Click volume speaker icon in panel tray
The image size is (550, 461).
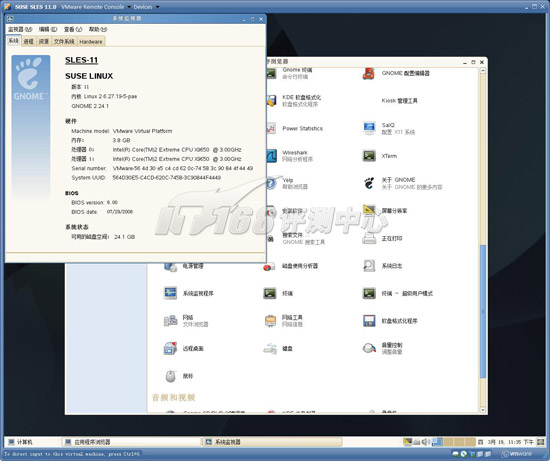point(425,442)
